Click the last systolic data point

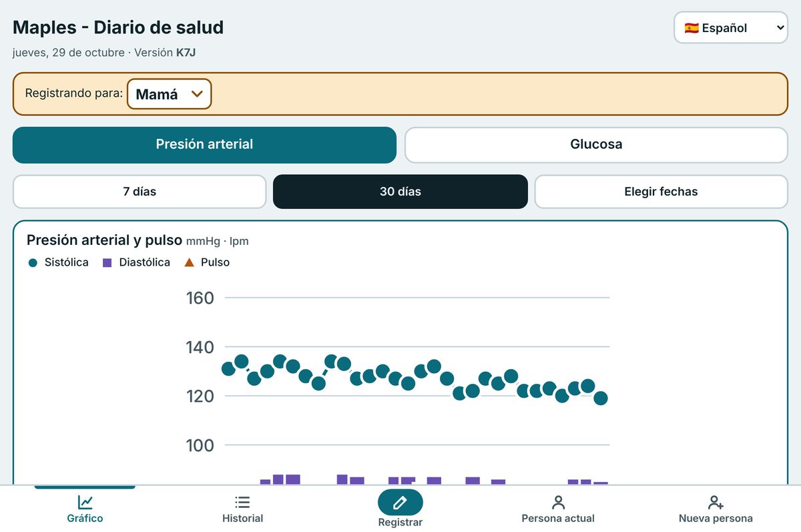(601, 398)
